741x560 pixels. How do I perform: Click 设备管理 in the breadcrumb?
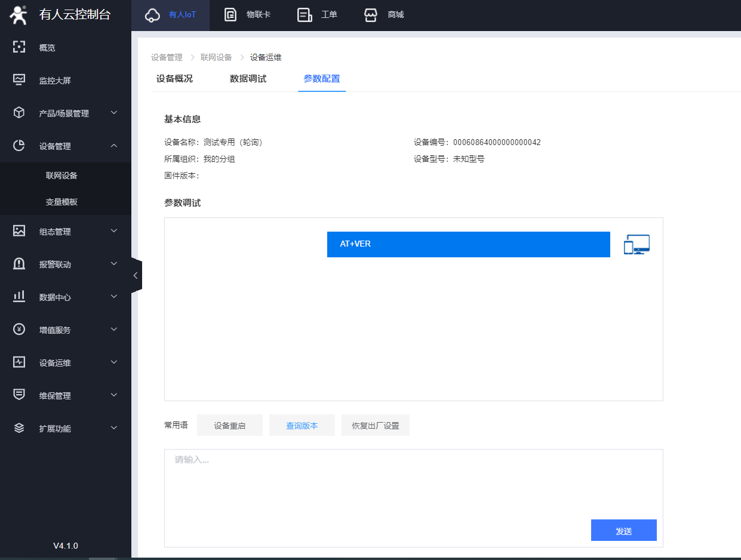[167, 57]
